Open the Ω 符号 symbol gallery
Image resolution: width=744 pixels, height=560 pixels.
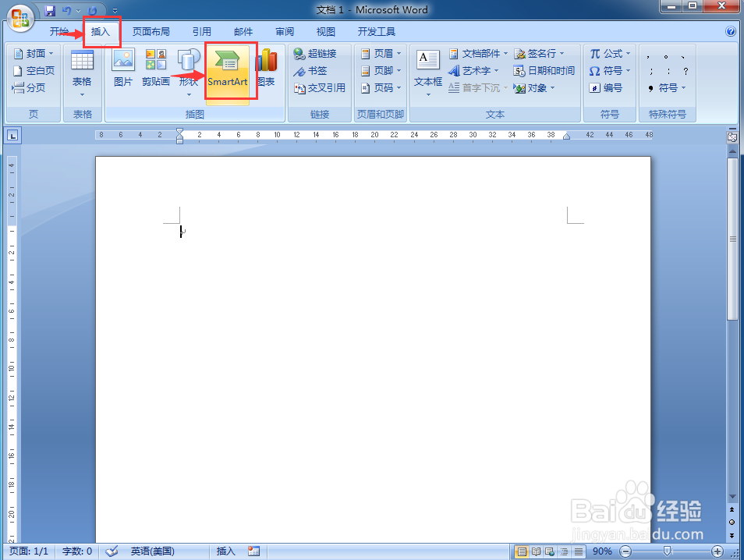tap(610, 71)
